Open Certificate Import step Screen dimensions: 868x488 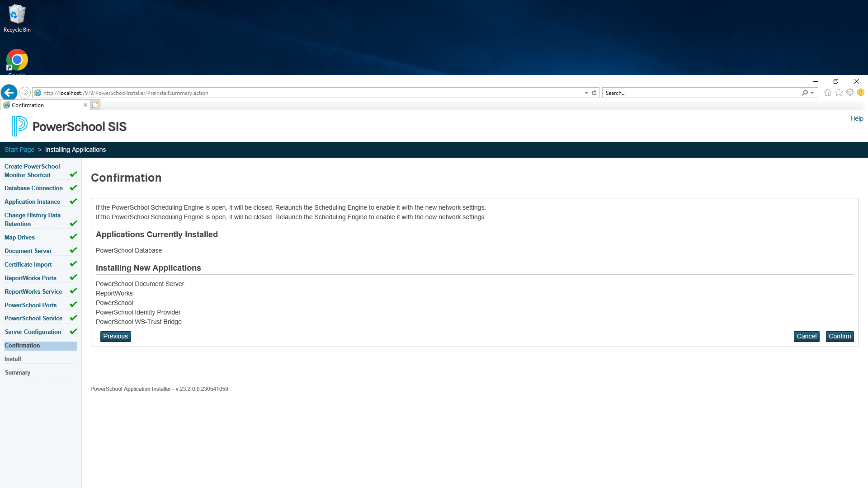coord(28,265)
